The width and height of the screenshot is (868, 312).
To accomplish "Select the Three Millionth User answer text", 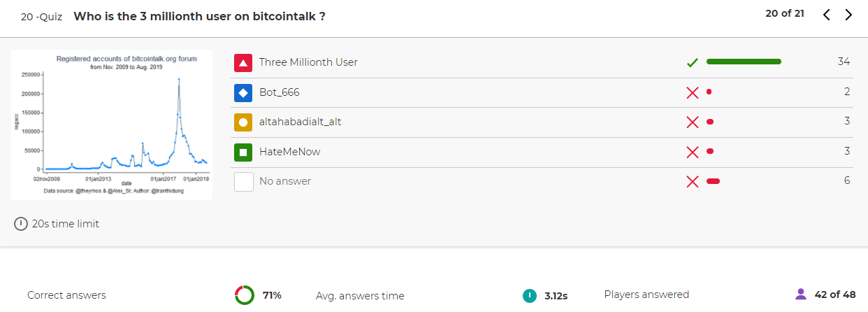I will (x=308, y=62).
